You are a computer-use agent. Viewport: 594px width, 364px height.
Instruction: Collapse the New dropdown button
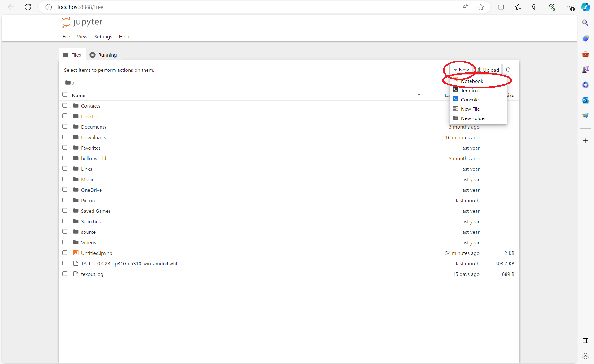point(461,70)
